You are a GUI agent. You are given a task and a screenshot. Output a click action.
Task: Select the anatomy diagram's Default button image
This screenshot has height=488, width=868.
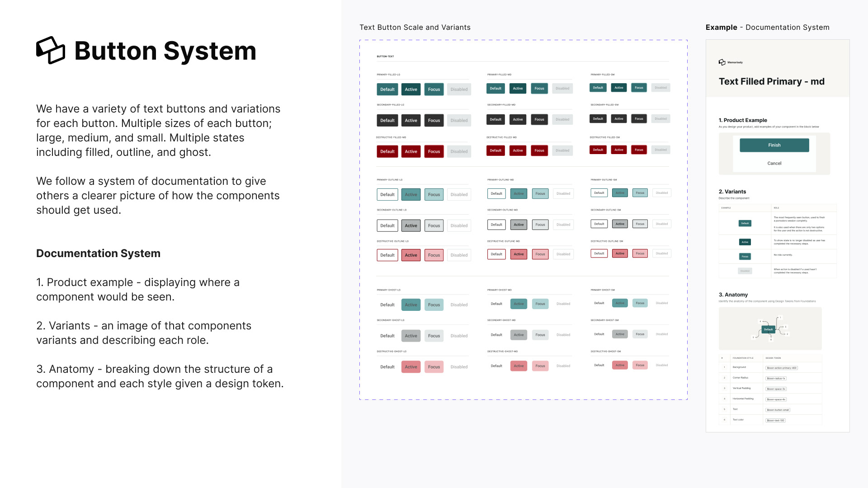point(768,329)
